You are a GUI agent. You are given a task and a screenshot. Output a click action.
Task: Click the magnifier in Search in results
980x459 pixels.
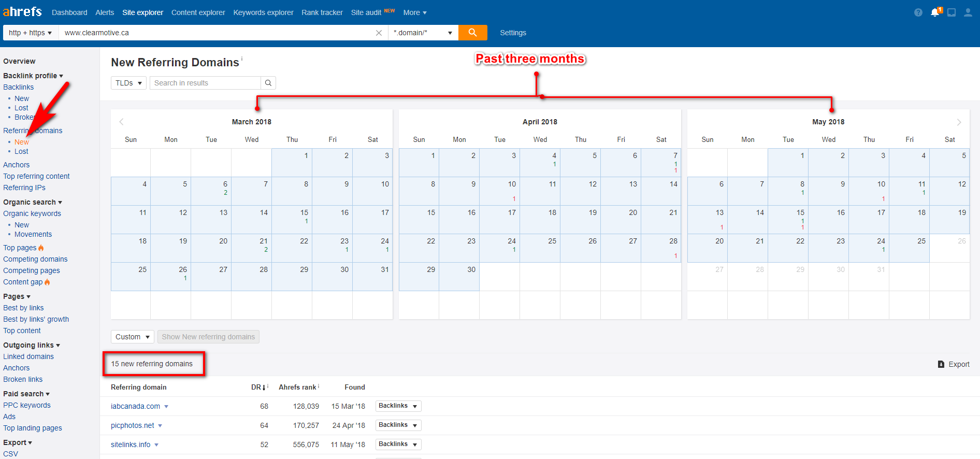coord(268,83)
